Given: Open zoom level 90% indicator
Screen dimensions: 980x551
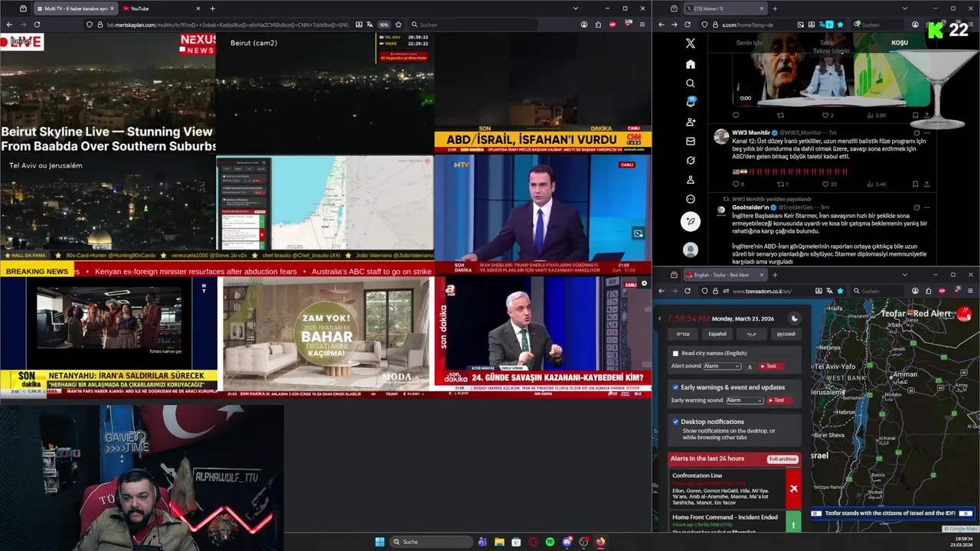Looking at the screenshot, I should click(x=384, y=24).
